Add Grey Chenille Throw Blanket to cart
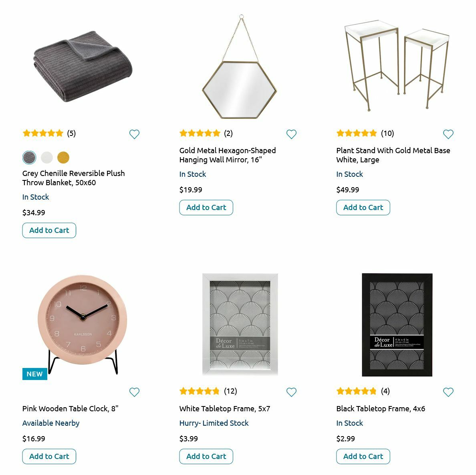This screenshot has height=475, width=476. (49, 230)
